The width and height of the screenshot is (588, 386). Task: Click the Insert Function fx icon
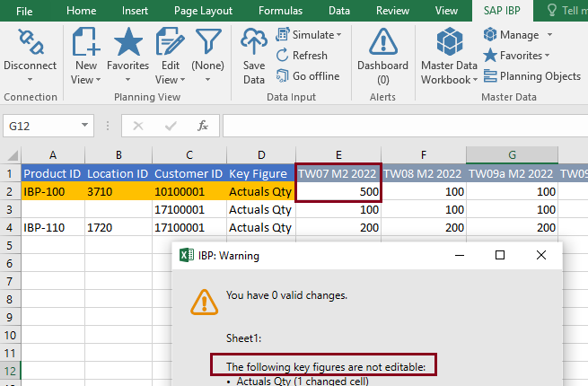[x=203, y=126]
